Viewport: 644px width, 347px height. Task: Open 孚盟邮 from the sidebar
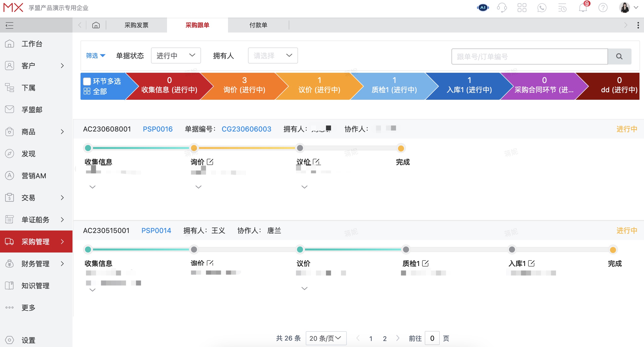tap(32, 109)
